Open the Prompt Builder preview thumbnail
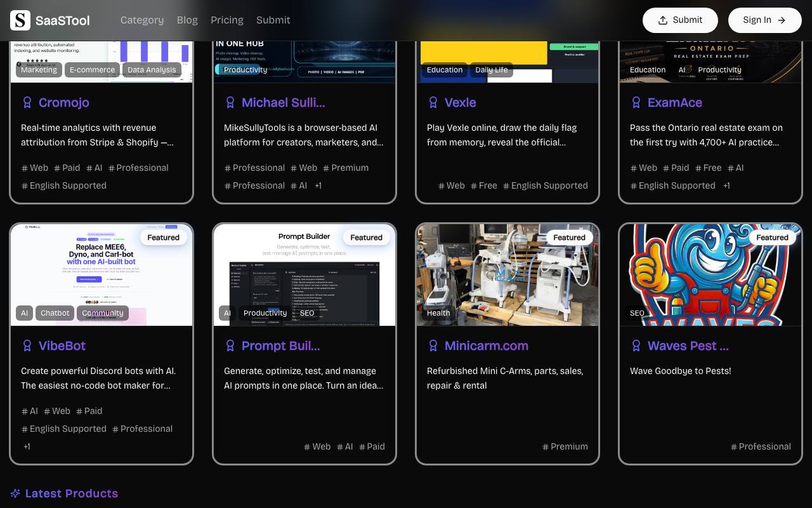812x508 pixels. (x=304, y=274)
